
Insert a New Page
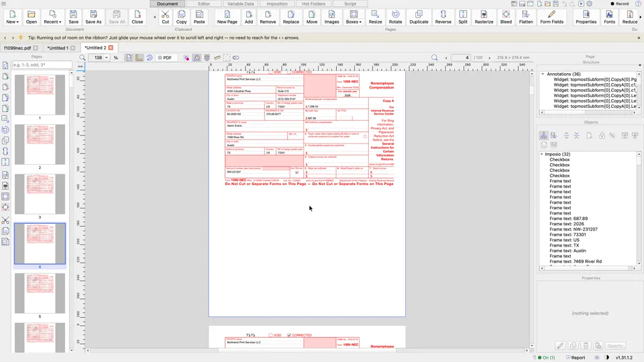click(x=227, y=17)
